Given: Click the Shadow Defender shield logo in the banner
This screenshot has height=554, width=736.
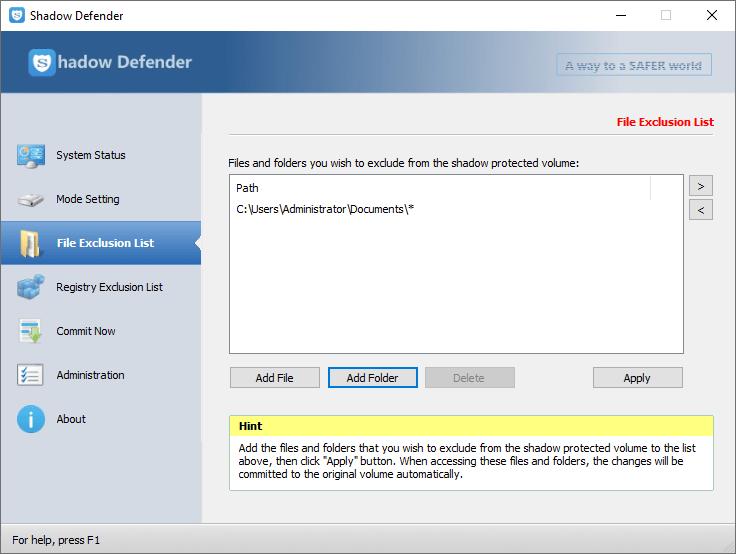Looking at the screenshot, I should pos(42,62).
